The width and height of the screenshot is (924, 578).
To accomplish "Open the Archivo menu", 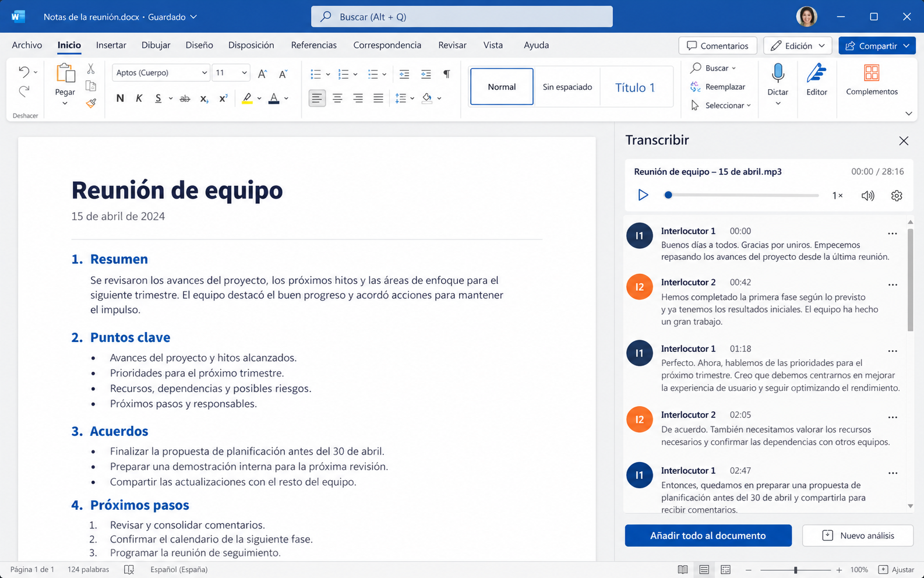I will pos(27,45).
